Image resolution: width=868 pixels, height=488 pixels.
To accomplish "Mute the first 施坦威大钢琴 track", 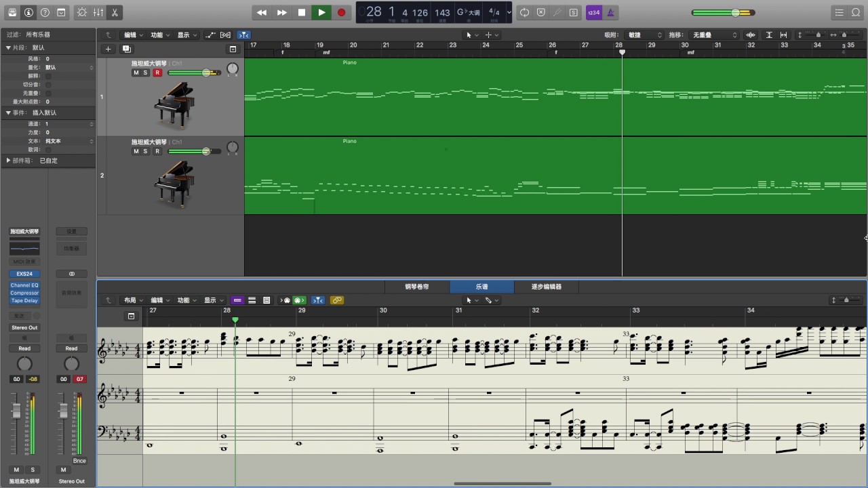I will pyautogui.click(x=136, y=73).
